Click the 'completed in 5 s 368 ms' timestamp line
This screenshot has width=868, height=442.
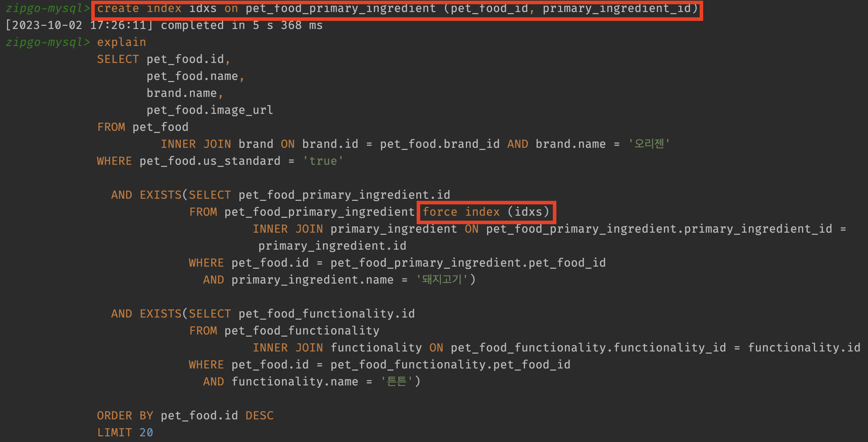164,25
